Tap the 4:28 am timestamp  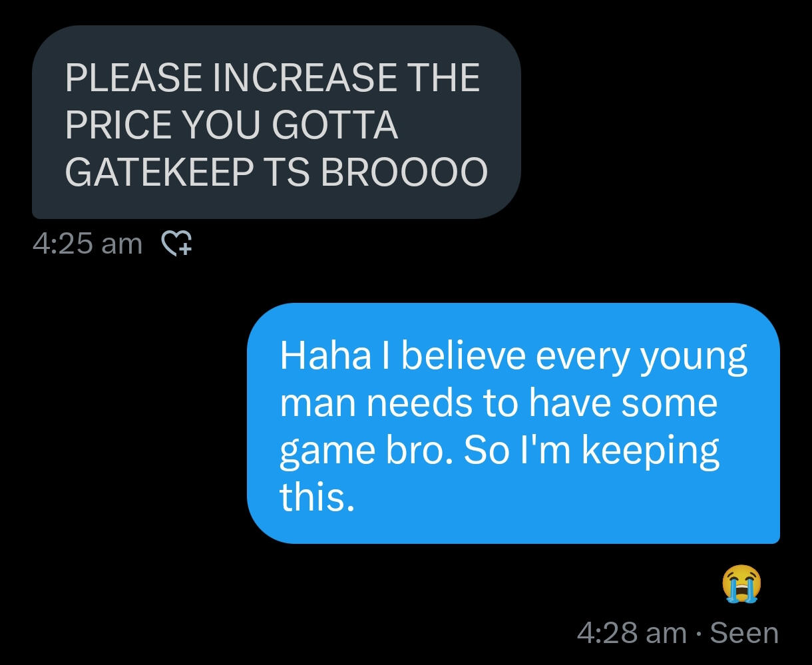coord(631,632)
